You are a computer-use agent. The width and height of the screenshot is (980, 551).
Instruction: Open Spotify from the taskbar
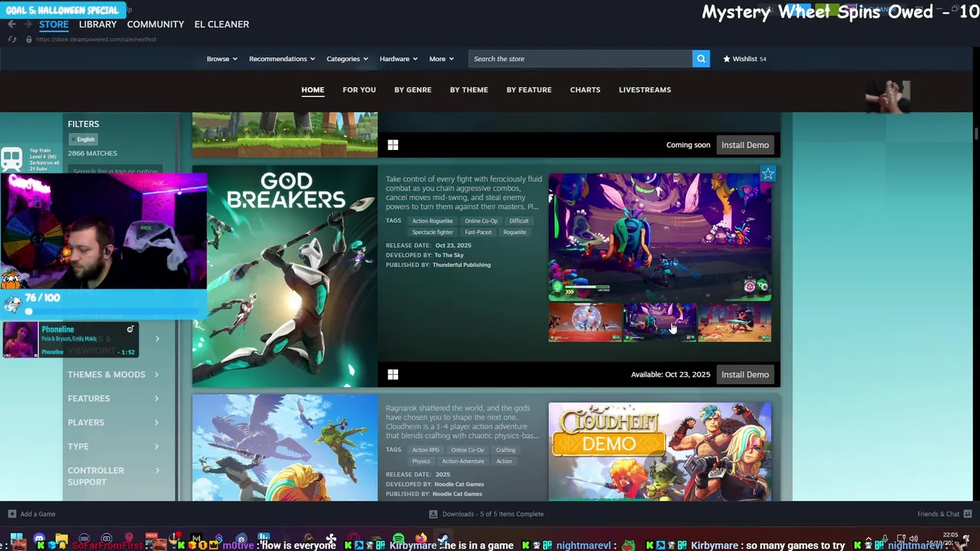[x=399, y=540]
